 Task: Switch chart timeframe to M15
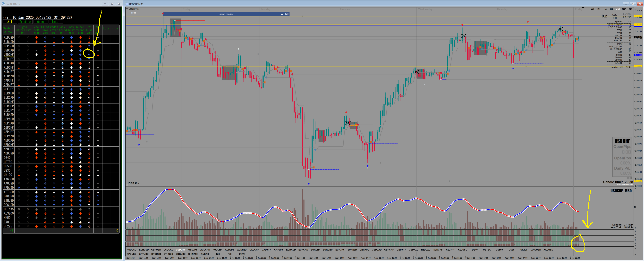(x=624, y=9)
